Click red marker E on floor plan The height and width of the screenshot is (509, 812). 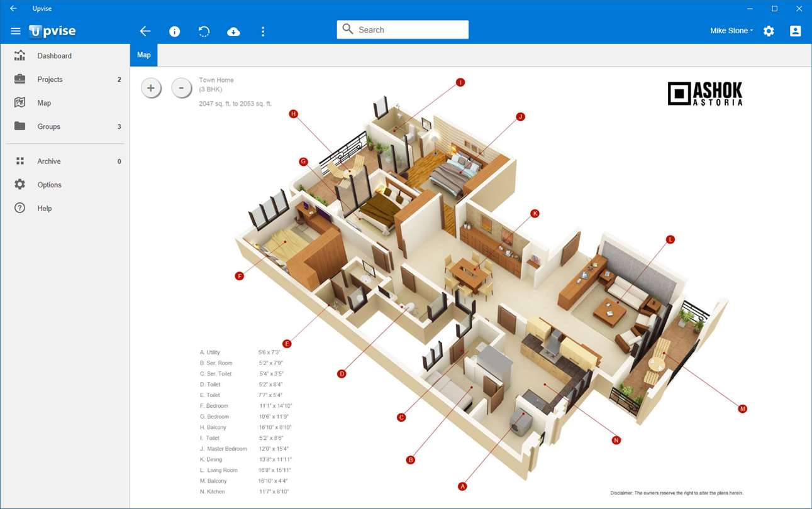[x=287, y=344]
